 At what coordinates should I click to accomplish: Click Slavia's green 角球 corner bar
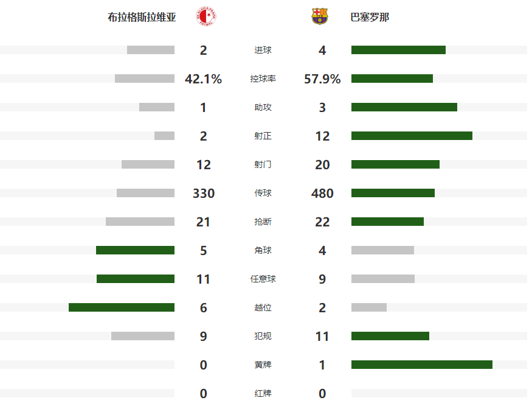coord(135,250)
